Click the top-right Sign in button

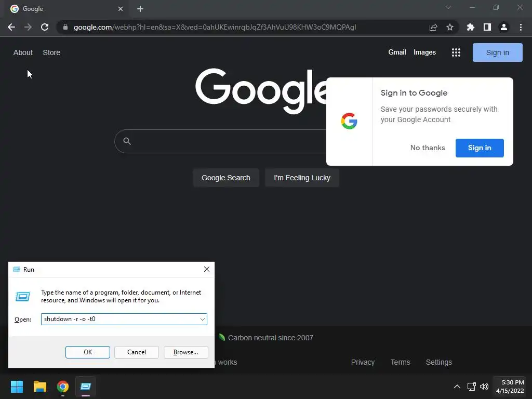click(497, 52)
